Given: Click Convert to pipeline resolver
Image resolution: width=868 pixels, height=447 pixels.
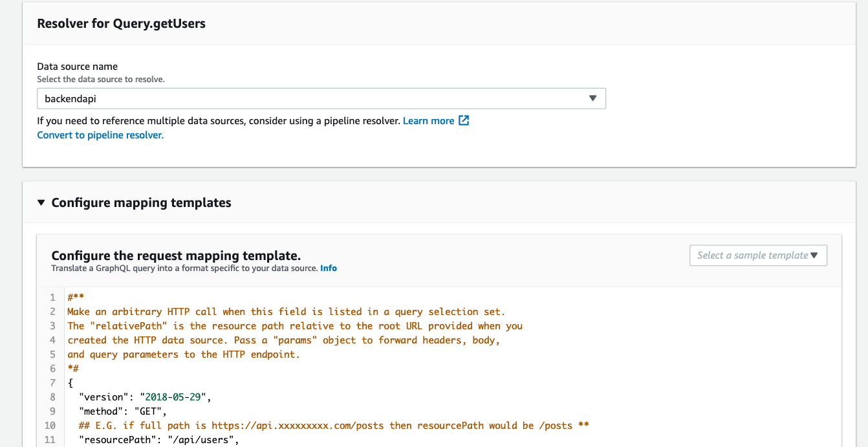Looking at the screenshot, I should [x=100, y=135].
